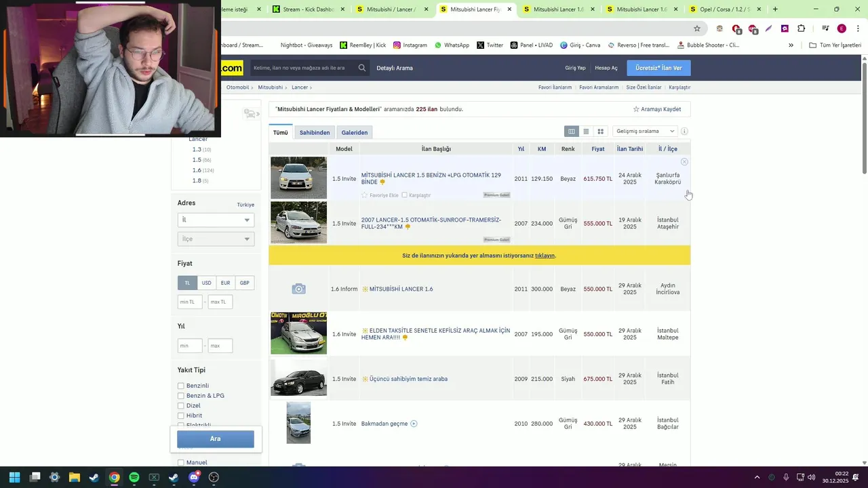868x488 pixels.
Task: Click tıklayın link in yellow banner
Action: pyautogui.click(x=545, y=256)
